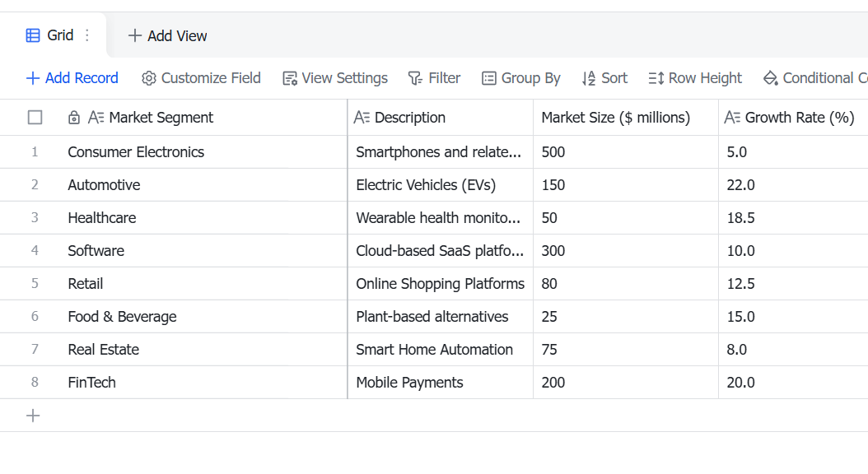Select the Cloud-based SaaS platfo... cell
The height and width of the screenshot is (474, 868).
pyautogui.click(x=441, y=250)
